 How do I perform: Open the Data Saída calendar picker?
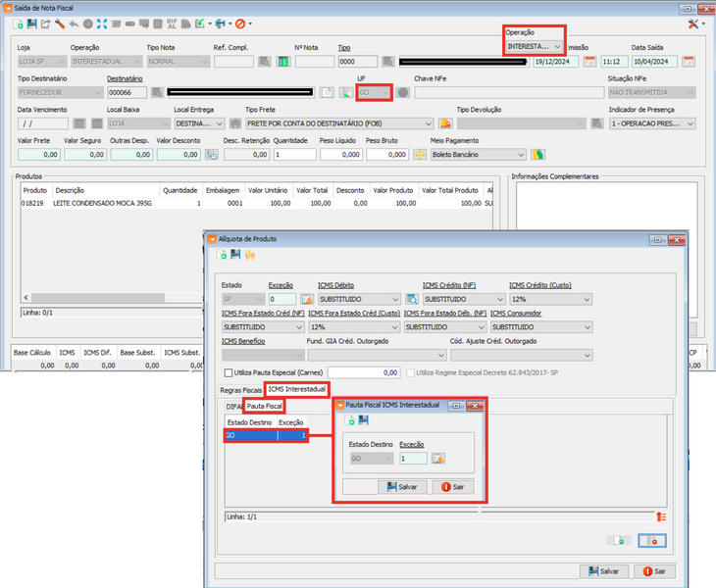coord(688,62)
